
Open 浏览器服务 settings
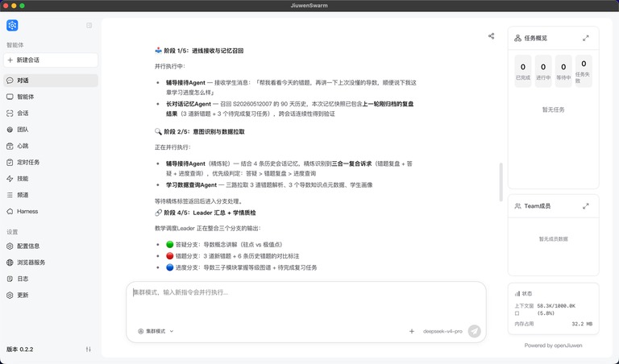[x=51, y=263]
